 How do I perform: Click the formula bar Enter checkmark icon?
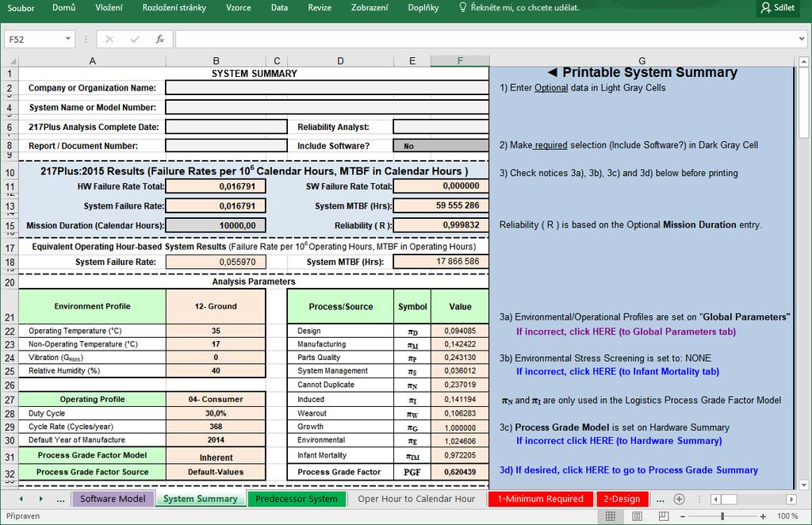pyautogui.click(x=135, y=40)
